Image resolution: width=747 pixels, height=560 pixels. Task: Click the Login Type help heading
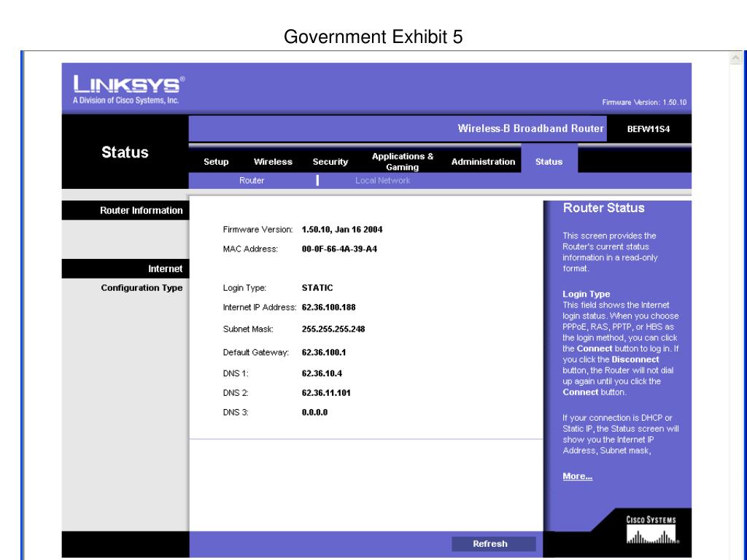[586, 295]
